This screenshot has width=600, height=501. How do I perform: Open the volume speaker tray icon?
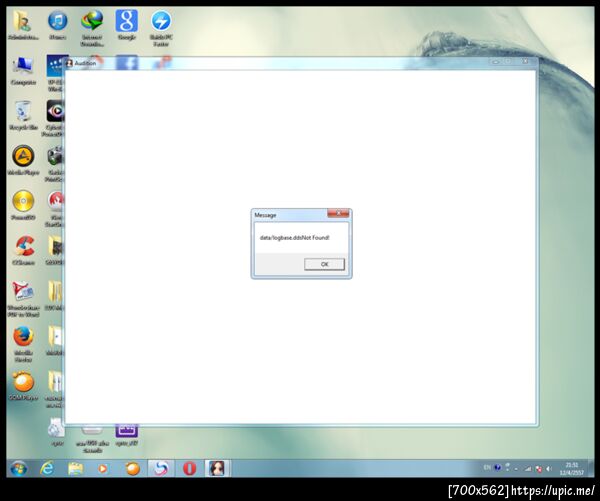coord(549,468)
